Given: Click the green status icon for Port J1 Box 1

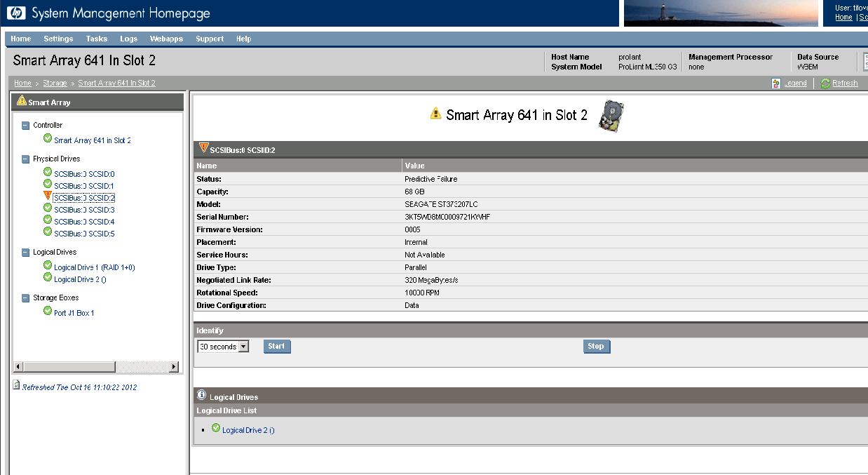Looking at the screenshot, I should coord(48,312).
